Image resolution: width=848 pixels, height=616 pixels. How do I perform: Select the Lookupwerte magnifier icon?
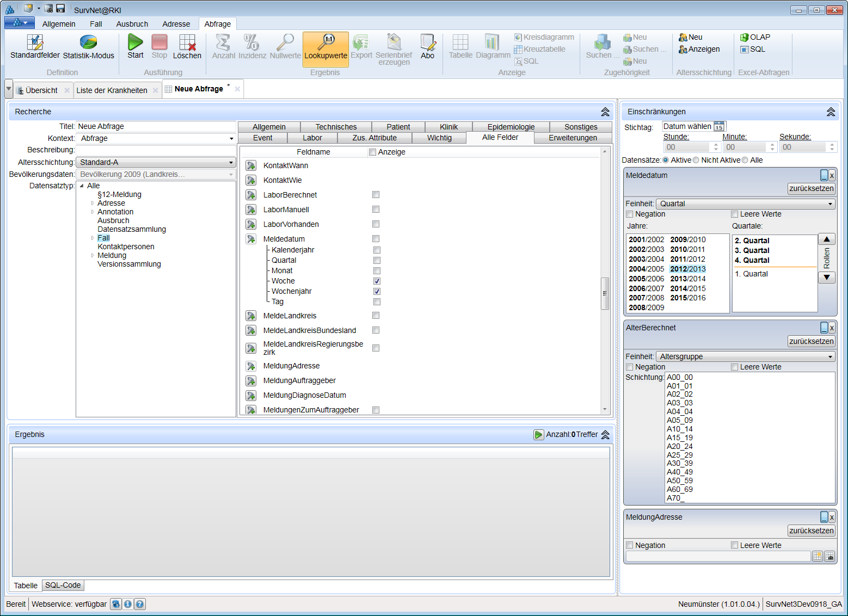325,42
